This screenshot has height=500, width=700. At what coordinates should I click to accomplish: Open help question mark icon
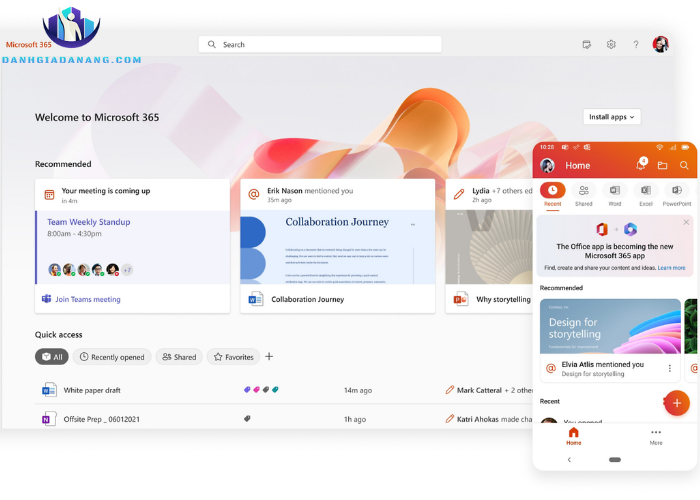coord(636,44)
